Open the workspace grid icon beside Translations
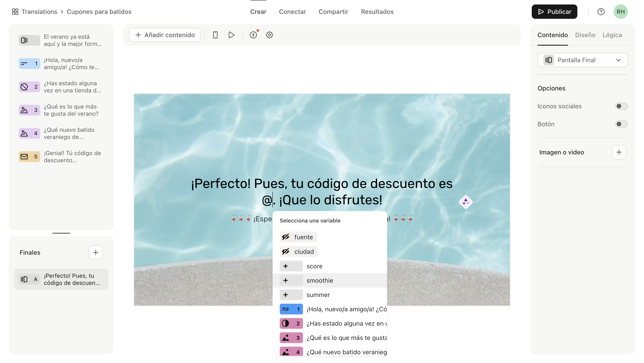This screenshot has width=644, height=363. point(15,12)
